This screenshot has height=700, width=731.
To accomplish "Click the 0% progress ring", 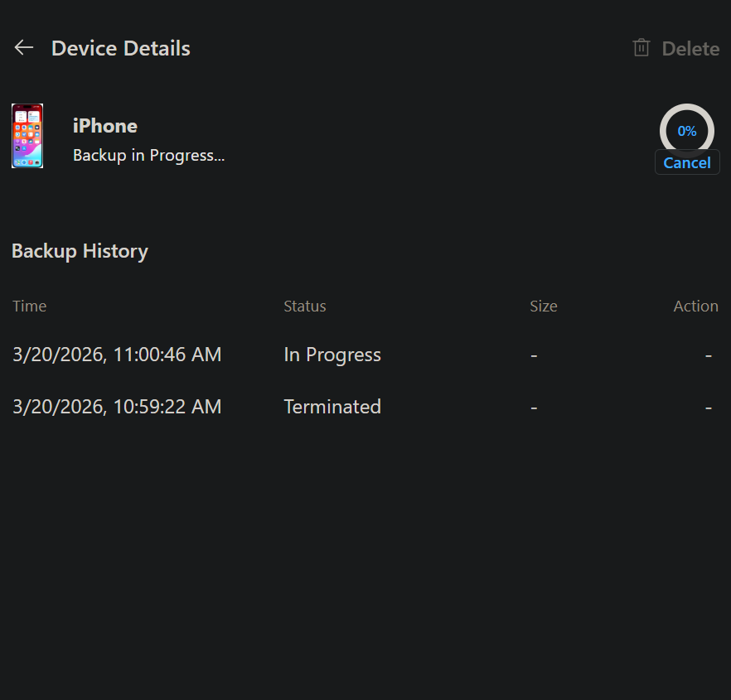I will click(687, 131).
